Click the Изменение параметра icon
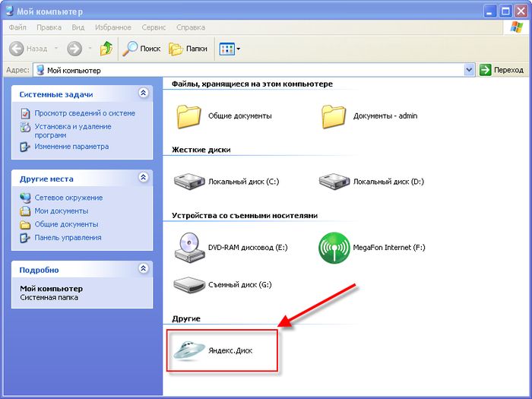The width and height of the screenshot is (532, 399). (25, 147)
